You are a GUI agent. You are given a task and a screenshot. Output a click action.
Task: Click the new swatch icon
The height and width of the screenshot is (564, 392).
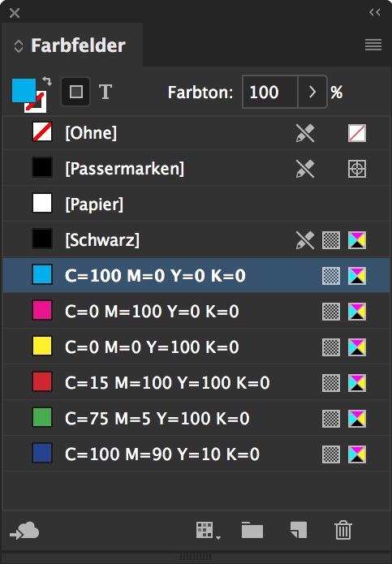click(x=299, y=530)
